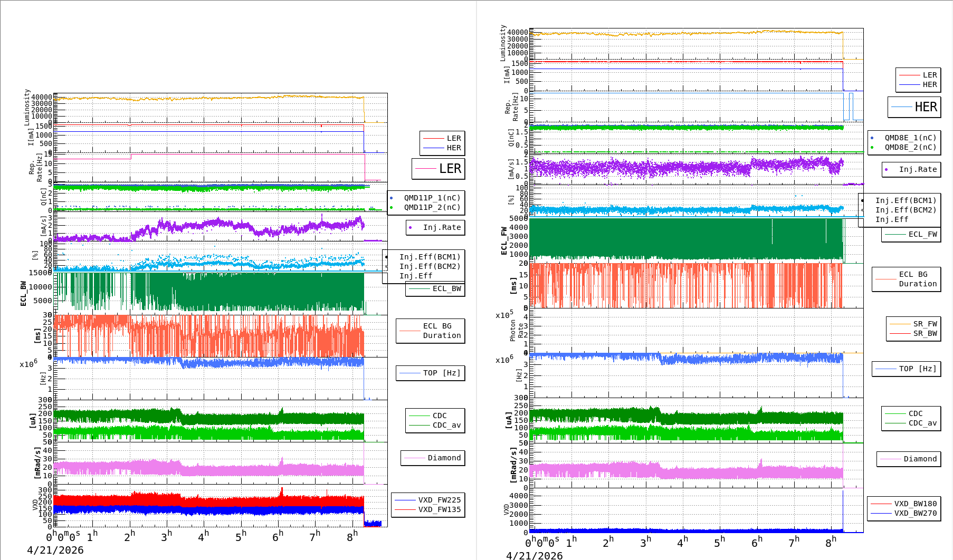Click the VXD_BW270 legend label
The height and width of the screenshot is (560, 953).
point(915,513)
